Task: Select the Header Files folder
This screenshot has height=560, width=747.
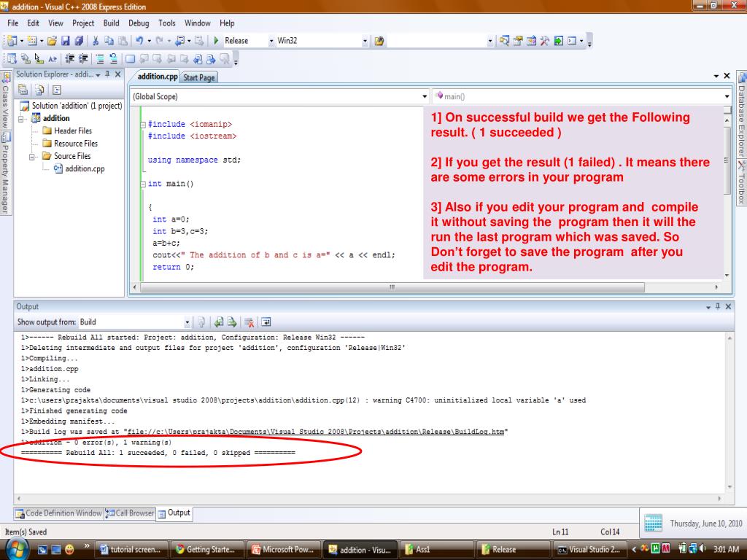Action: [73, 131]
